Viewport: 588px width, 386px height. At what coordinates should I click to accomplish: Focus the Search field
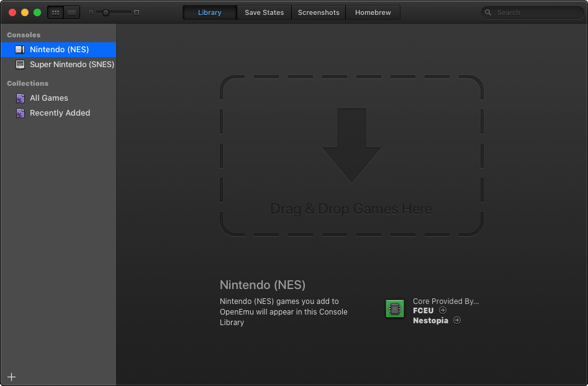[x=533, y=12]
